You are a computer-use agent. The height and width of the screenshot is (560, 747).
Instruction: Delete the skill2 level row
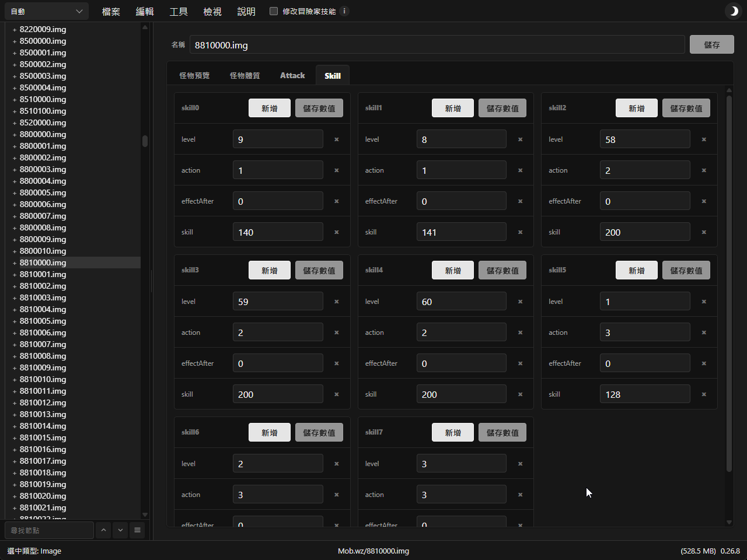[704, 139]
